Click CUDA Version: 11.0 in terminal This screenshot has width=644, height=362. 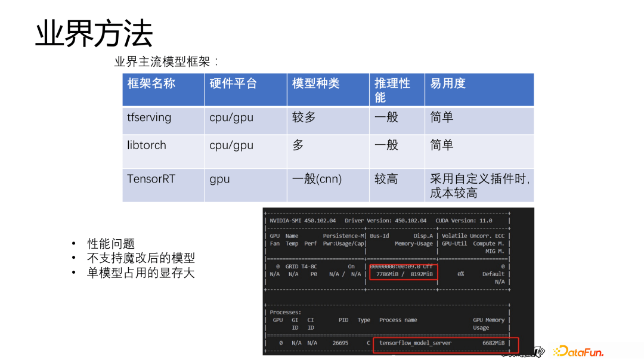pyautogui.click(x=464, y=221)
